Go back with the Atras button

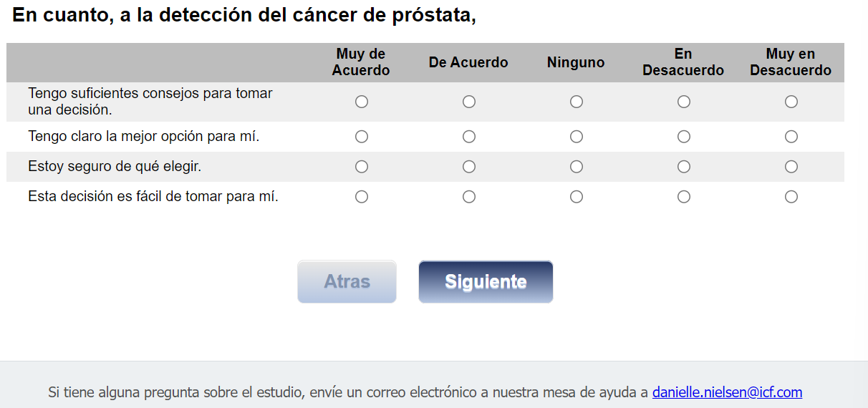click(x=347, y=281)
